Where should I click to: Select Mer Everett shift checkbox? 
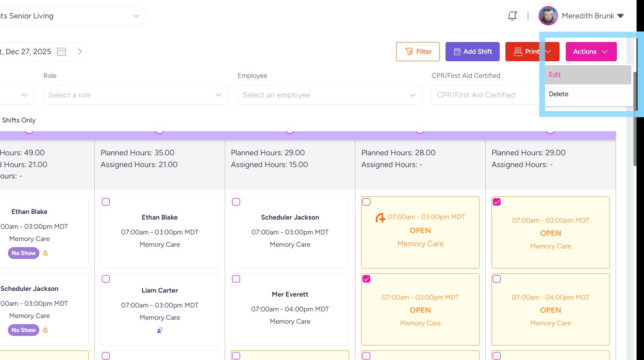[x=236, y=279]
